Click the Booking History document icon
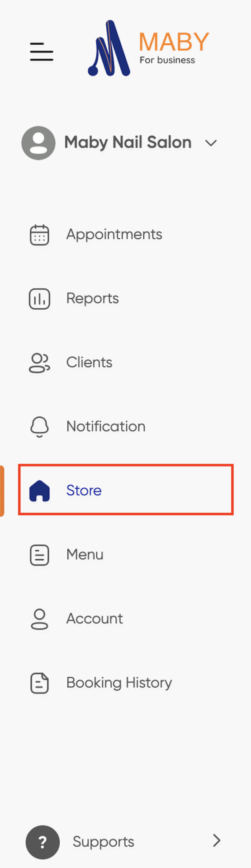 pos(39,683)
